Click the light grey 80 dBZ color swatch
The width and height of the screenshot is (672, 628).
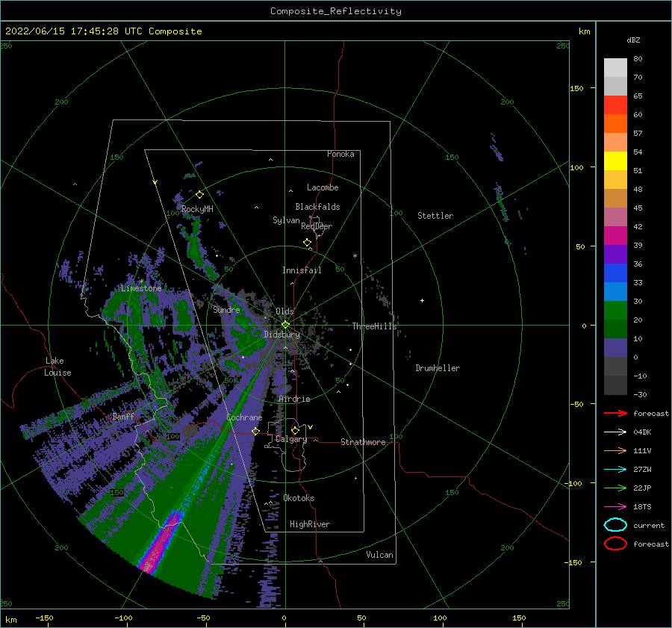point(615,68)
